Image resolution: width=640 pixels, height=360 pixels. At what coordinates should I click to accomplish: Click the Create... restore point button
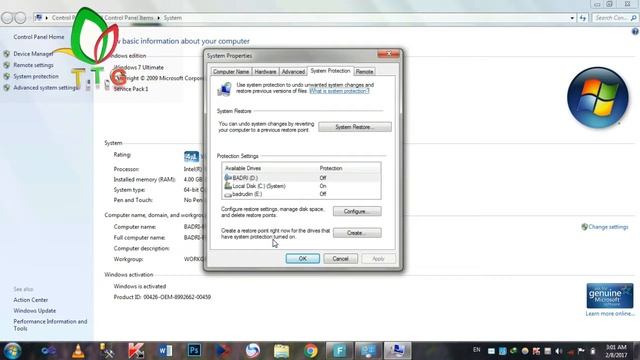357,233
